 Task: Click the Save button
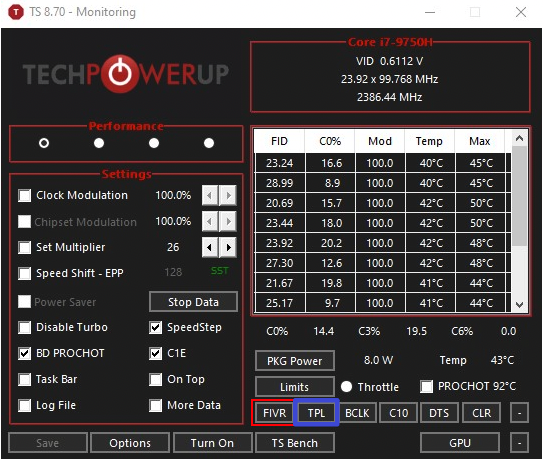(48, 443)
